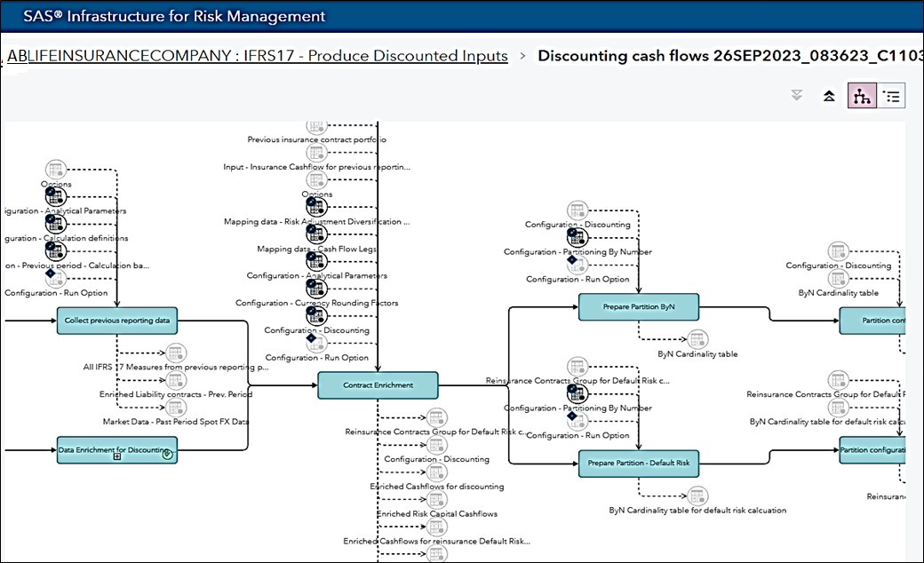
Task: Toggle the flow diagram view
Action: [x=861, y=95]
